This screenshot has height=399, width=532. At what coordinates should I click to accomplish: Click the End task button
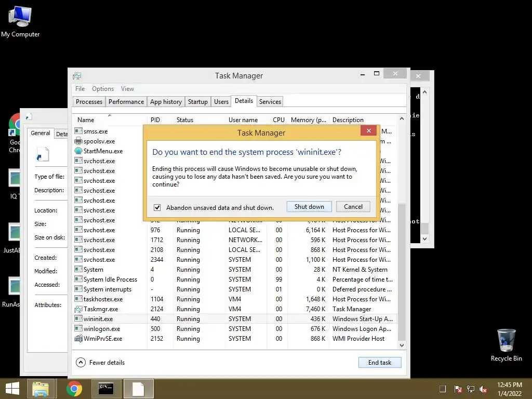(380, 362)
